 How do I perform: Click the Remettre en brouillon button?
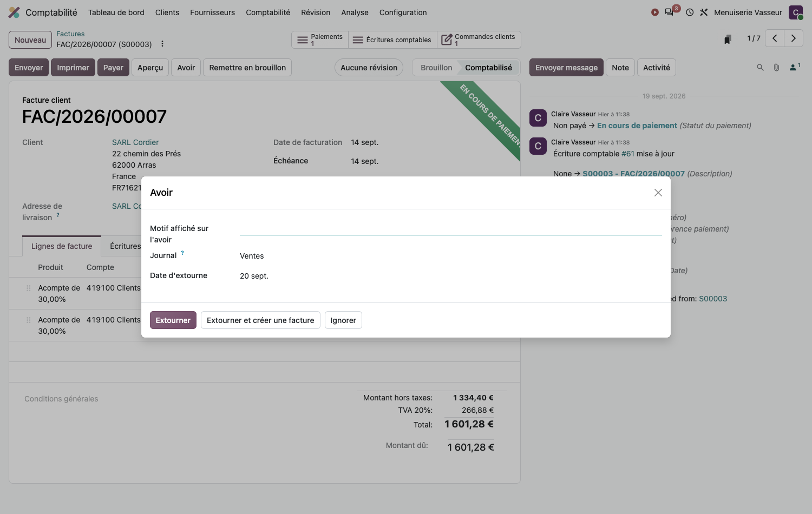click(247, 68)
